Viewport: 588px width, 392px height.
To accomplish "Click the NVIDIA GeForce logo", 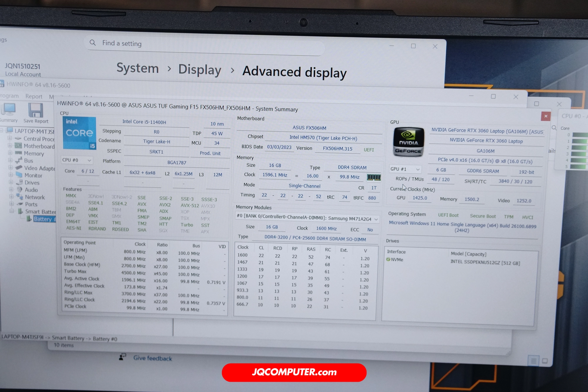I will click(x=408, y=142).
